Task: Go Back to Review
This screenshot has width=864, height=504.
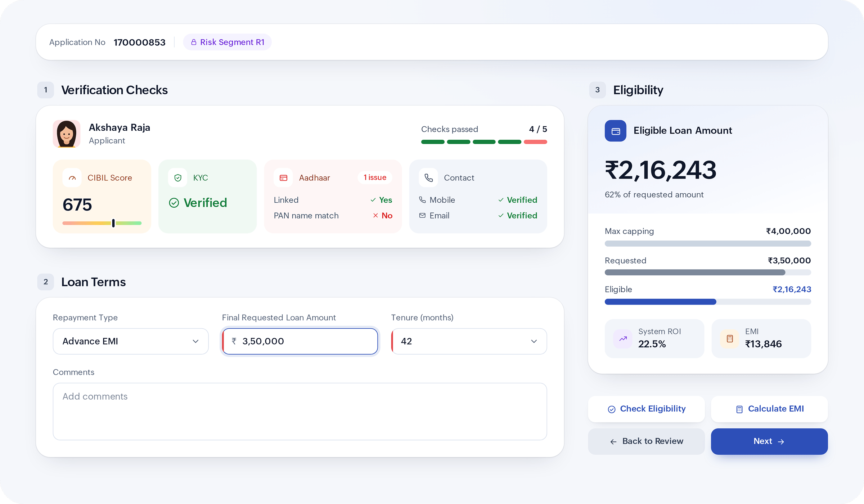Action: click(647, 441)
